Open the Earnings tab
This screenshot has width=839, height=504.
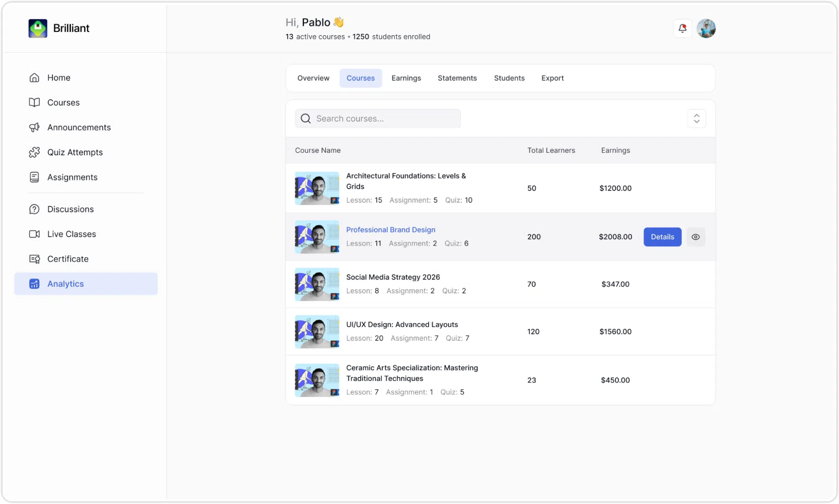(406, 78)
